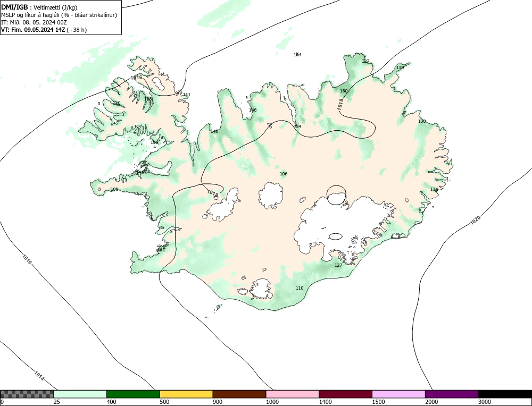Image resolution: width=532 pixels, height=406 pixels.
Task: Click the "1014" isobar label
Action: 39,376
